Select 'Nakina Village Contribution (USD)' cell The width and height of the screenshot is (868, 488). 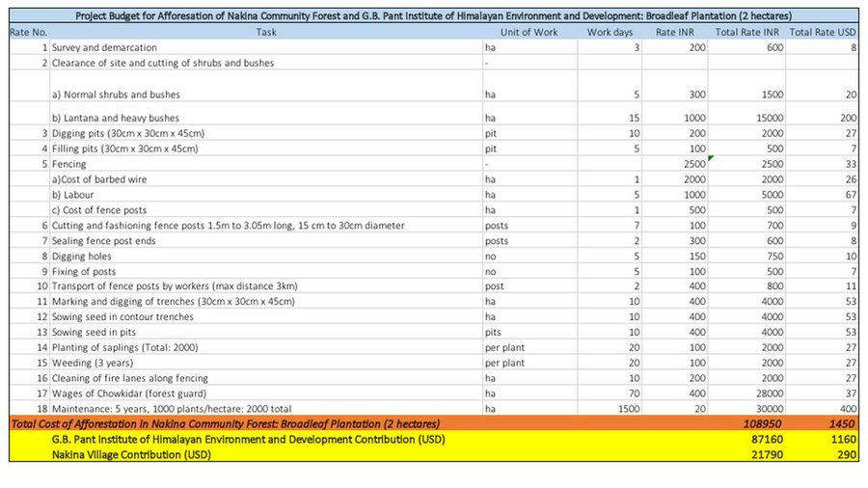(x=131, y=455)
